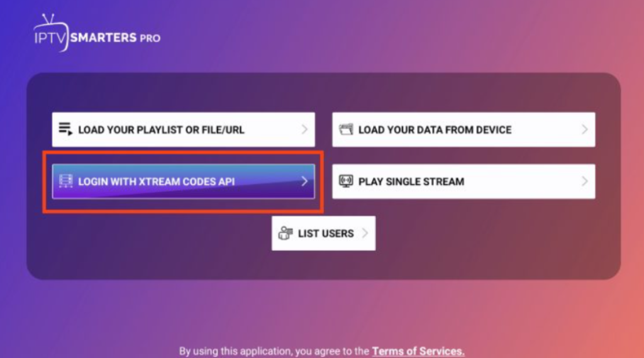The height and width of the screenshot is (358, 644).
Task: Open the List Users button
Action: pos(325,234)
